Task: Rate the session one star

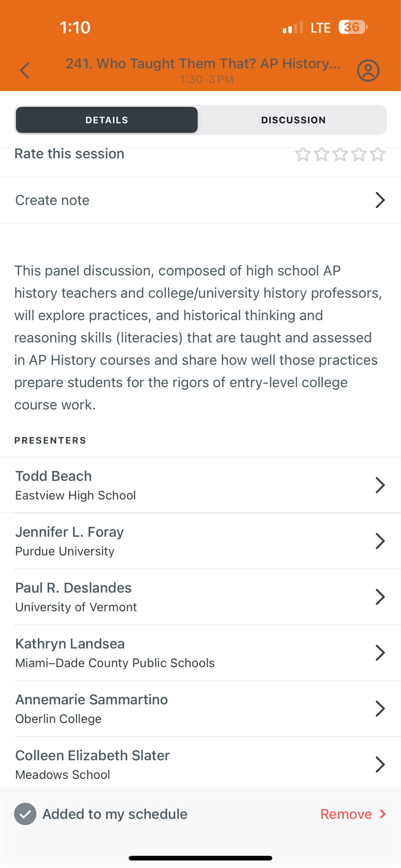Action: click(x=302, y=154)
